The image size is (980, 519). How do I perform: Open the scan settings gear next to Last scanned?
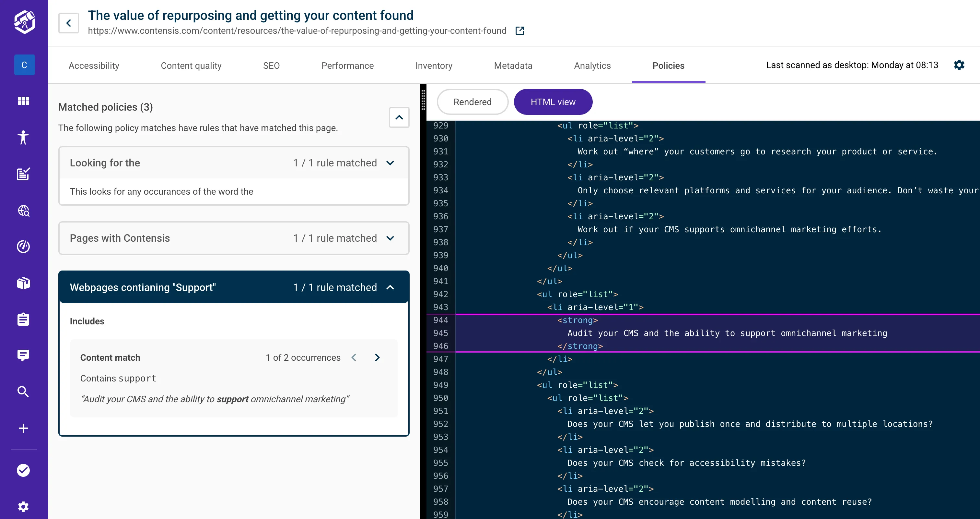(959, 65)
